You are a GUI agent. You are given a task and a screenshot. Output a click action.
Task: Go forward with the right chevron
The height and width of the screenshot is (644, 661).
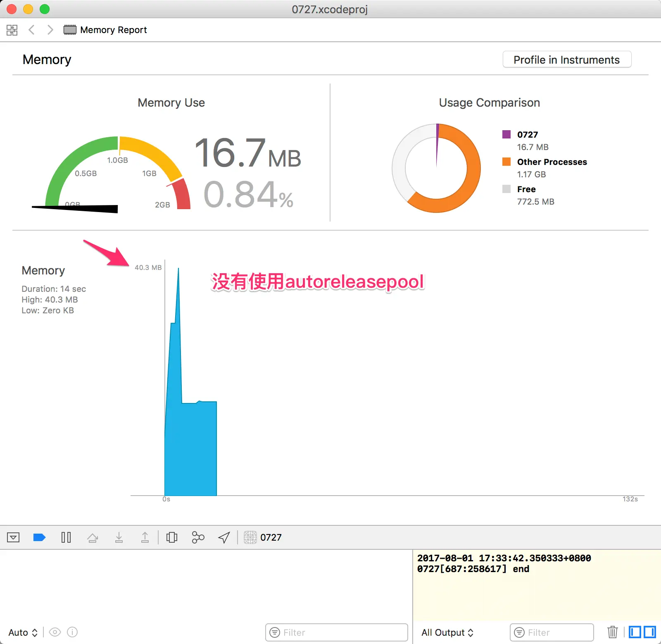[50, 30]
